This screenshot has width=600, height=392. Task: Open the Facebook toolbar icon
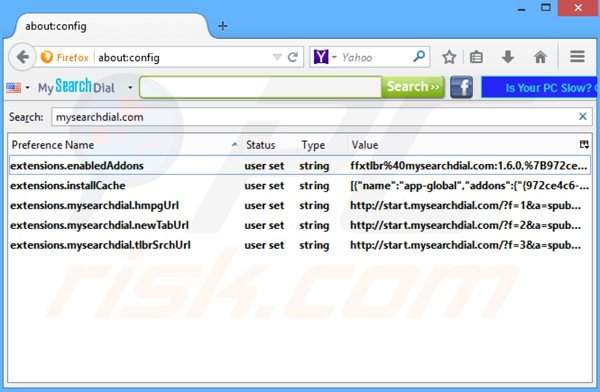point(461,87)
